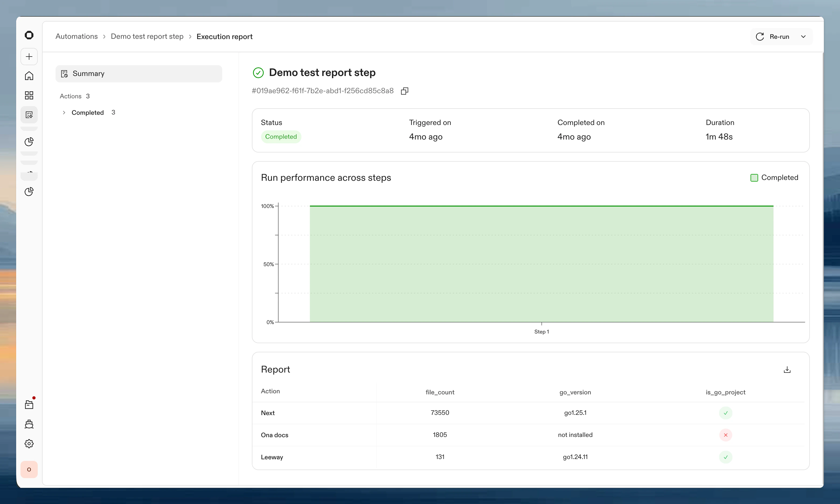Expand the Completed actions group
The image size is (840, 504).
point(64,112)
